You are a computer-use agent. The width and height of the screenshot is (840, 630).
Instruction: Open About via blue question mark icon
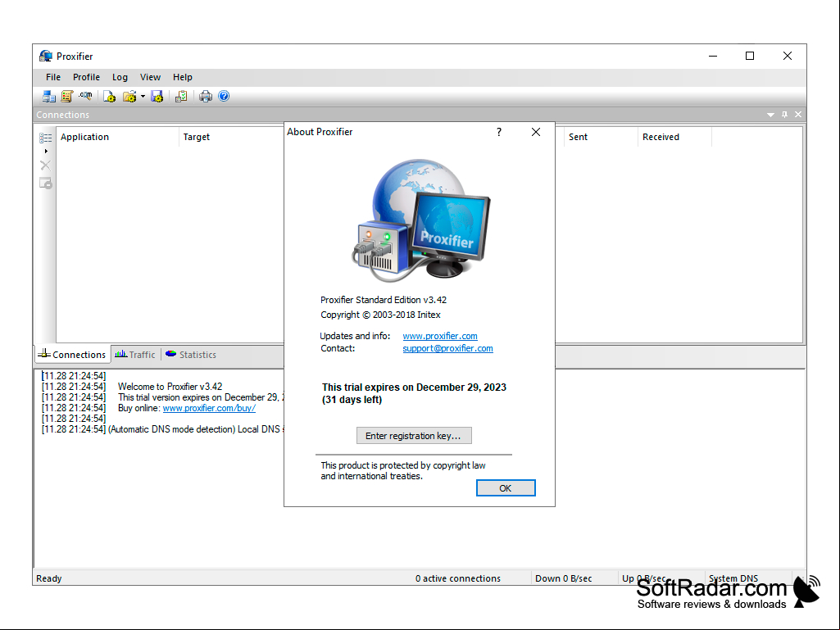224,97
